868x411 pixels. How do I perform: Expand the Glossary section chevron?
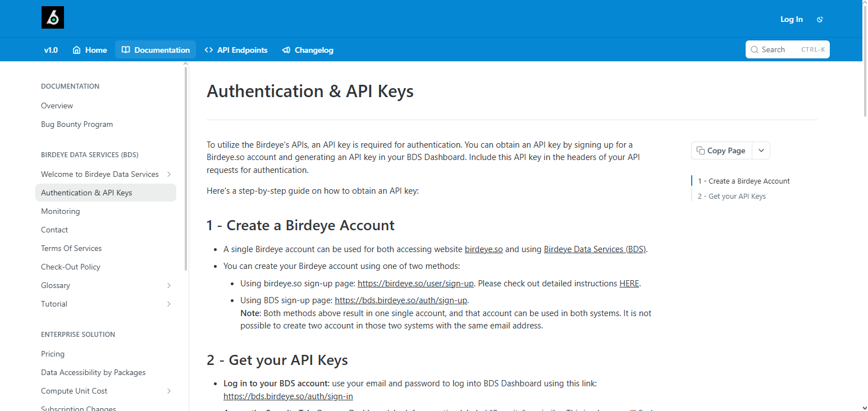[x=169, y=285]
